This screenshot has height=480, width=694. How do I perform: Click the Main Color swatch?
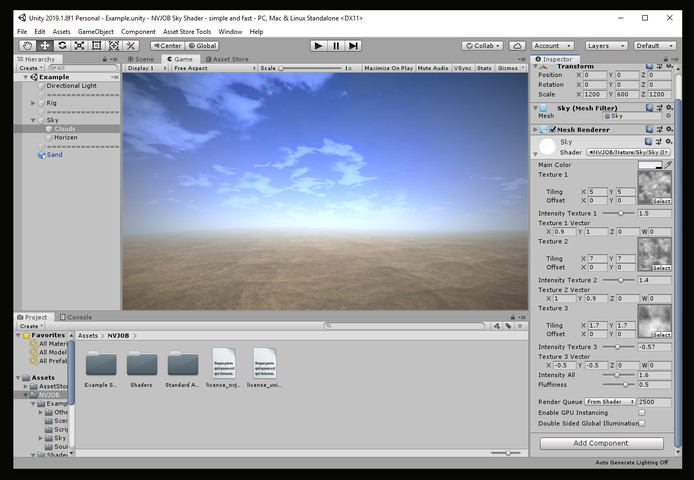pos(650,165)
